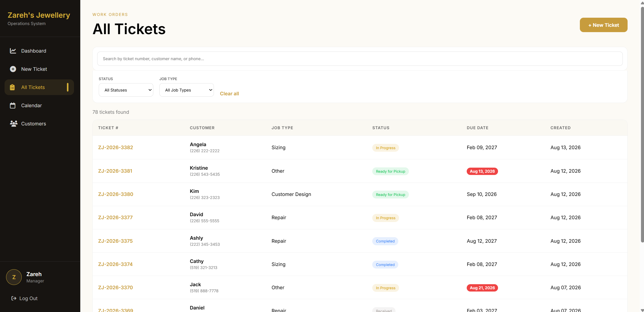Open Customers section in sidebar
The height and width of the screenshot is (312, 644).
(39, 124)
